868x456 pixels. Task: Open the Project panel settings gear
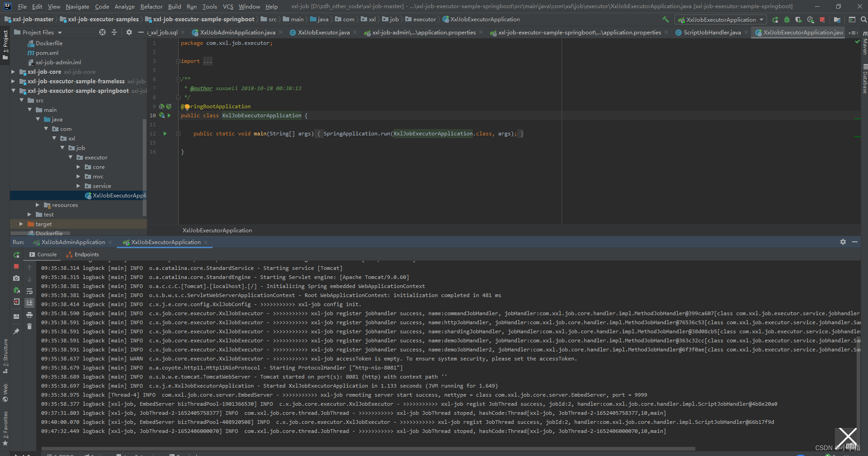(x=129, y=32)
